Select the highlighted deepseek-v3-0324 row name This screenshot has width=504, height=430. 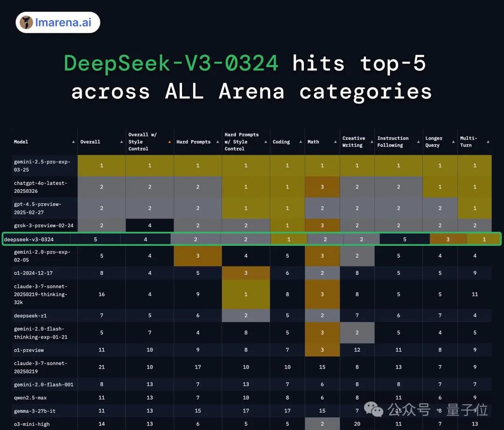click(29, 239)
